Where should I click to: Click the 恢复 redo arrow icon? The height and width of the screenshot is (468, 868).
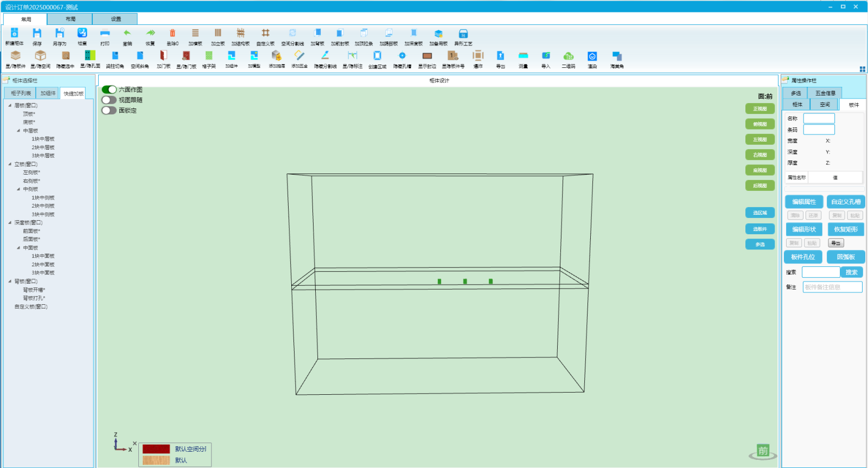pos(150,34)
